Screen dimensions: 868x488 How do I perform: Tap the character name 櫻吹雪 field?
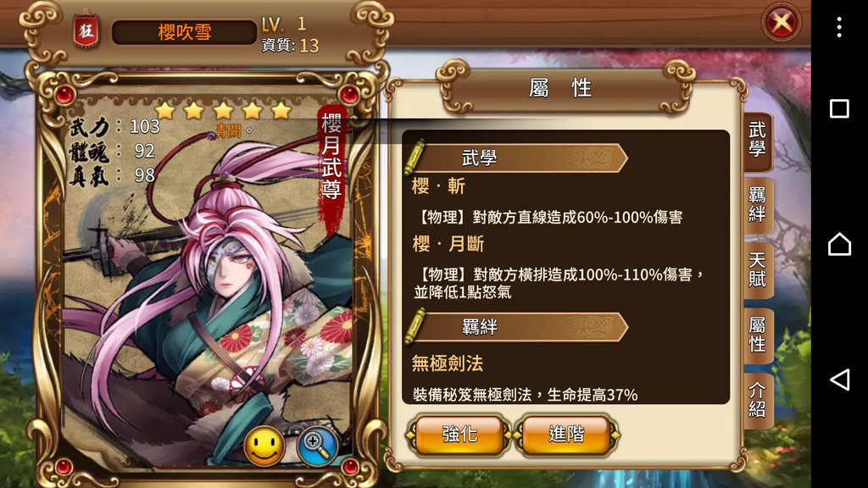184,32
